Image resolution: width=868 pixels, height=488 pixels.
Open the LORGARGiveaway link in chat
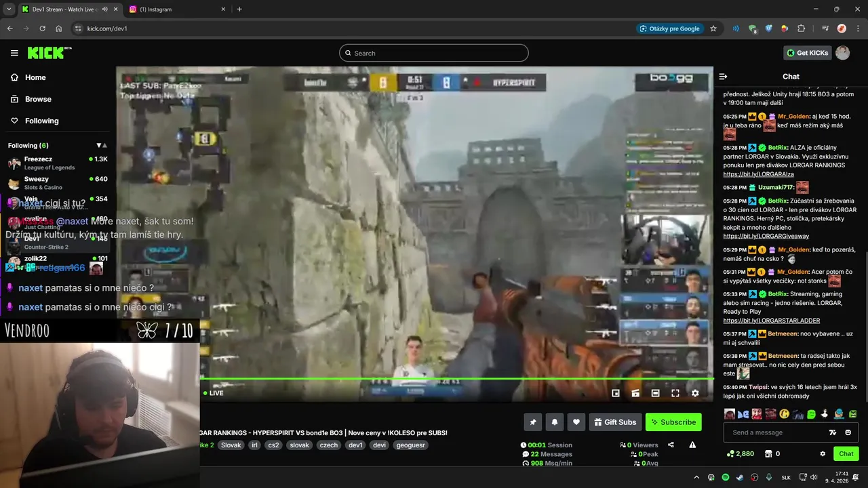766,236
